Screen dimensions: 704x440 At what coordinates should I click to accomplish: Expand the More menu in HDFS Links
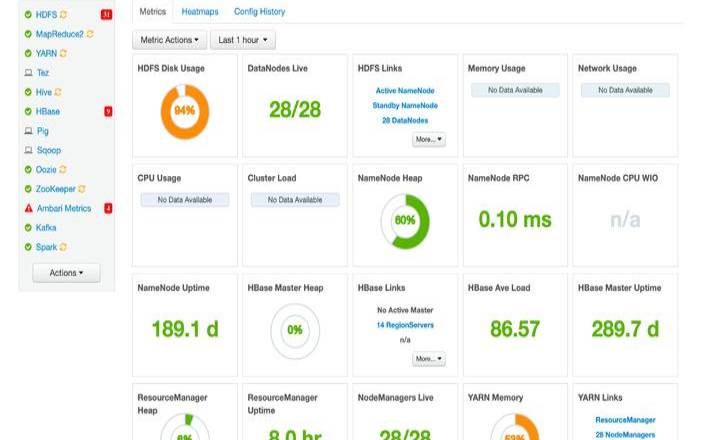click(x=429, y=139)
